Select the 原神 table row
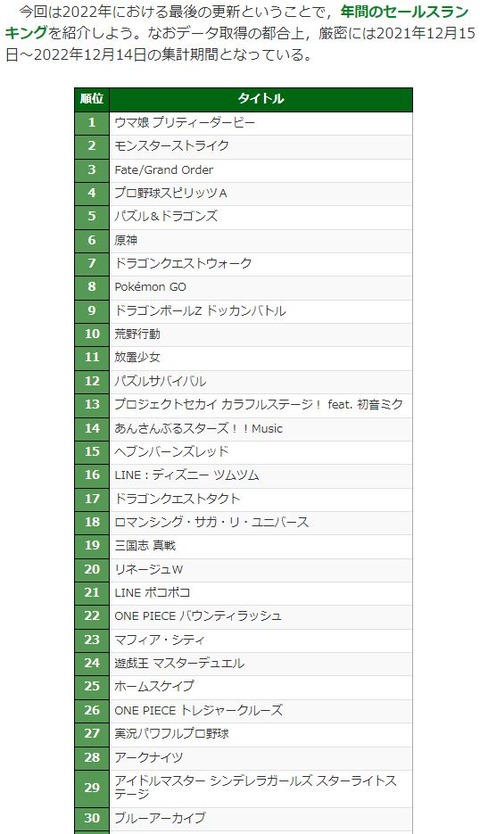Image resolution: width=480 pixels, height=834 pixels. pos(244,240)
